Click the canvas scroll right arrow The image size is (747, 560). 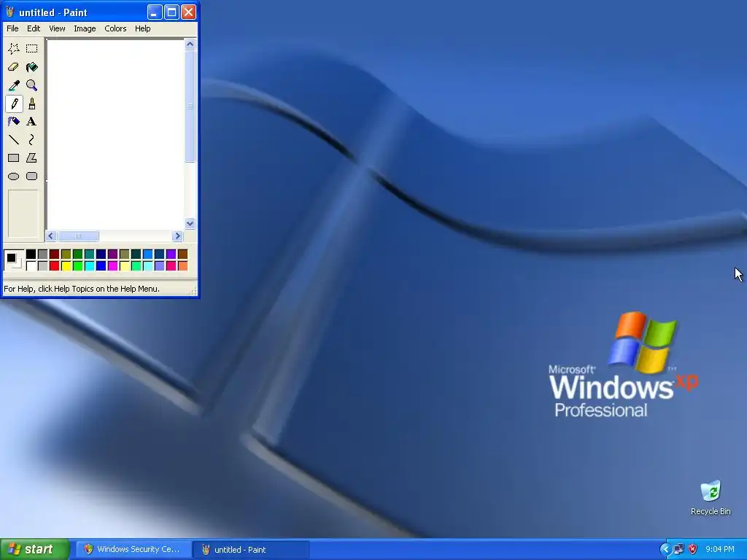coord(178,236)
